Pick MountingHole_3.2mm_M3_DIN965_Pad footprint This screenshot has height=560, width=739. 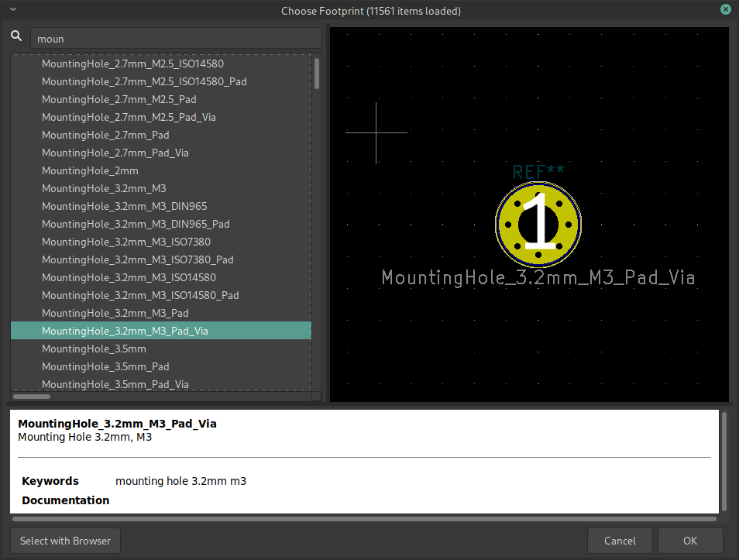tap(136, 224)
